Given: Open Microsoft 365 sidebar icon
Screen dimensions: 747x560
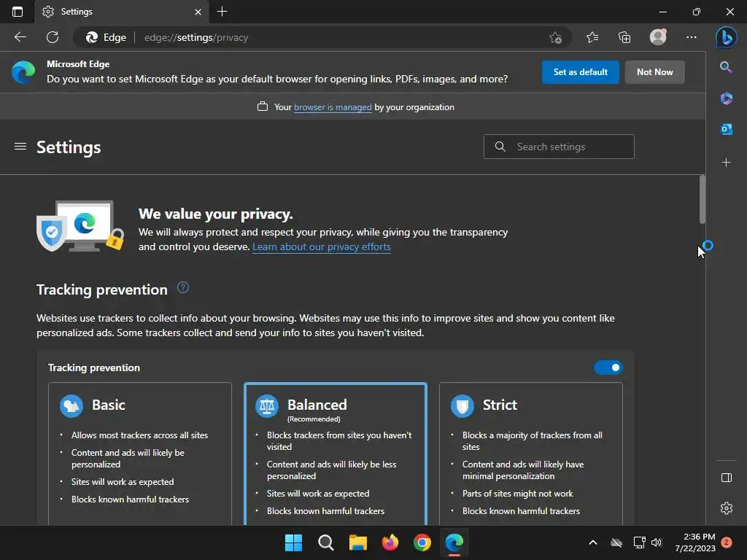Looking at the screenshot, I should pos(726,98).
